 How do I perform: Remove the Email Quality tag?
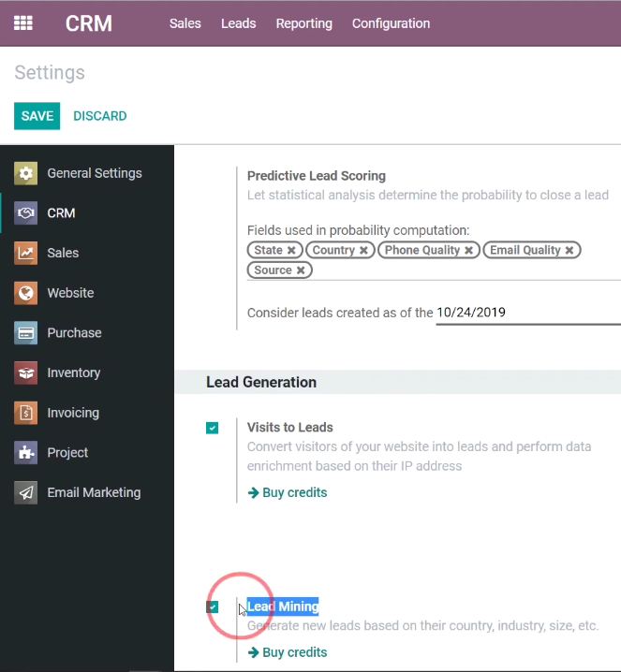pos(569,250)
